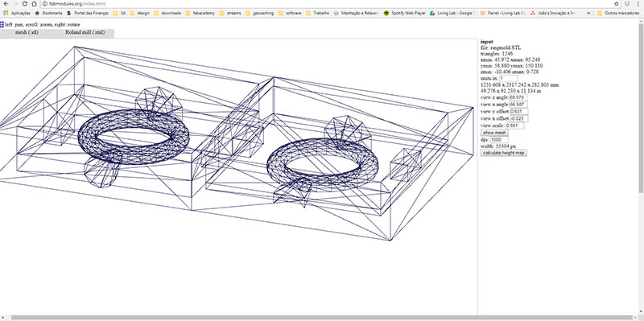The width and height of the screenshot is (644, 321).
Task: Open the Living Lab Google Drive bookmark
Action: [452, 13]
